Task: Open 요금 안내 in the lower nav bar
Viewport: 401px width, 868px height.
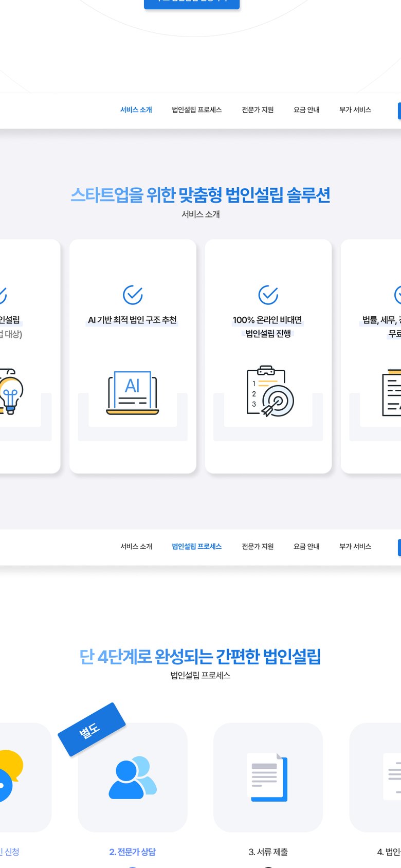Action: click(307, 547)
